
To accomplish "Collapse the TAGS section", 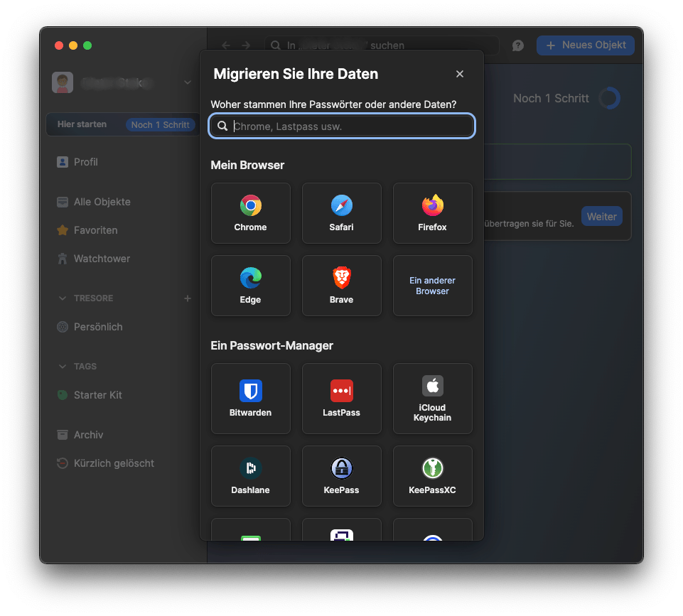I will pyautogui.click(x=63, y=367).
